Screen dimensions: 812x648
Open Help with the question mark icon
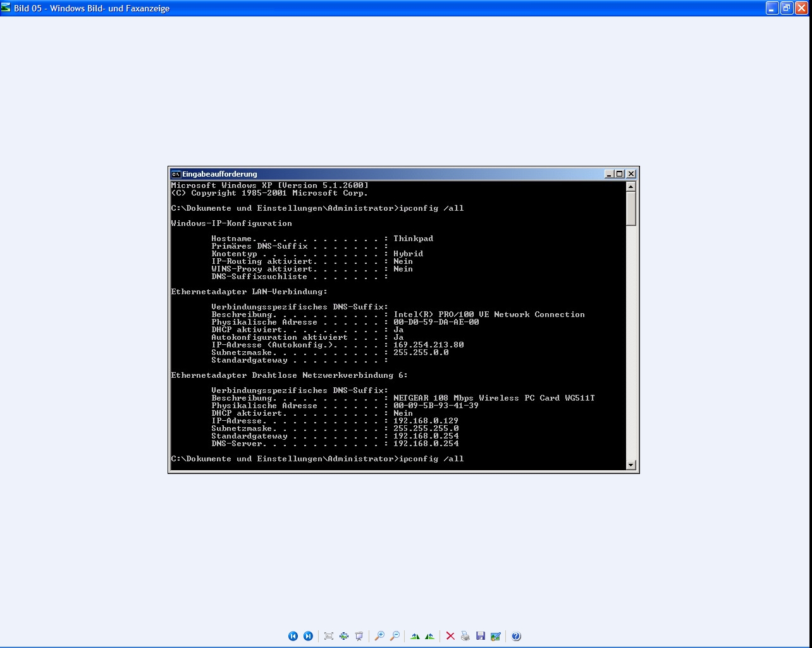point(516,636)
